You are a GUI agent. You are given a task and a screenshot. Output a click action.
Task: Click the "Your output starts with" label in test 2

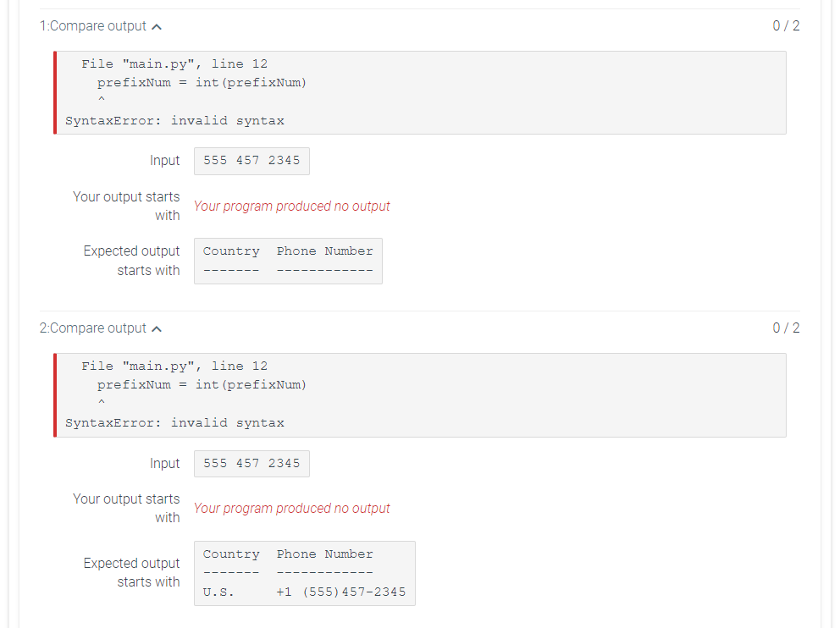[126, 508]
